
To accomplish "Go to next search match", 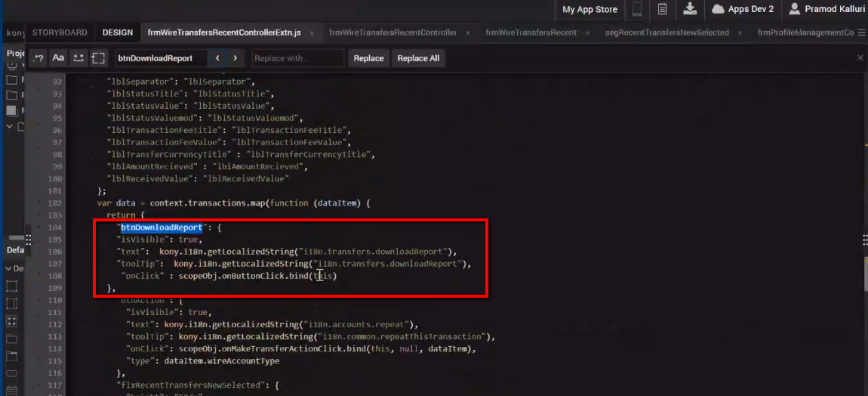I will pyautogui.click(x=235, y=58).
